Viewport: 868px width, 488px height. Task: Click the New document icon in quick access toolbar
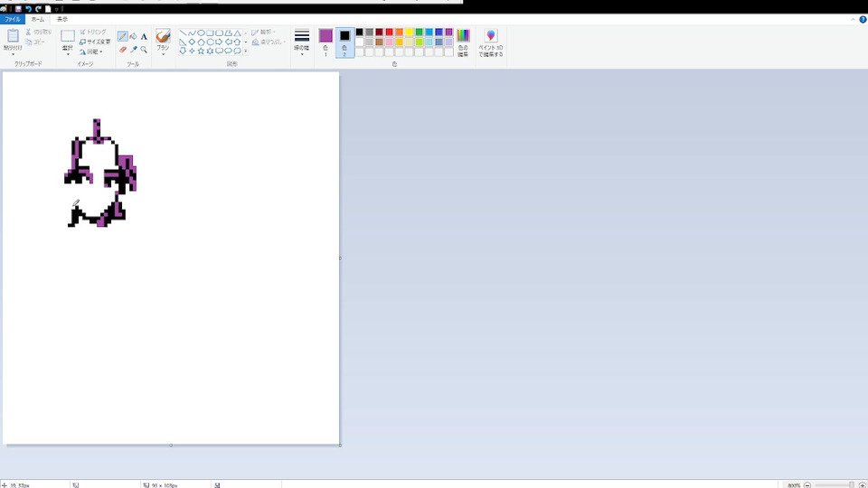(x=48, y=9)
